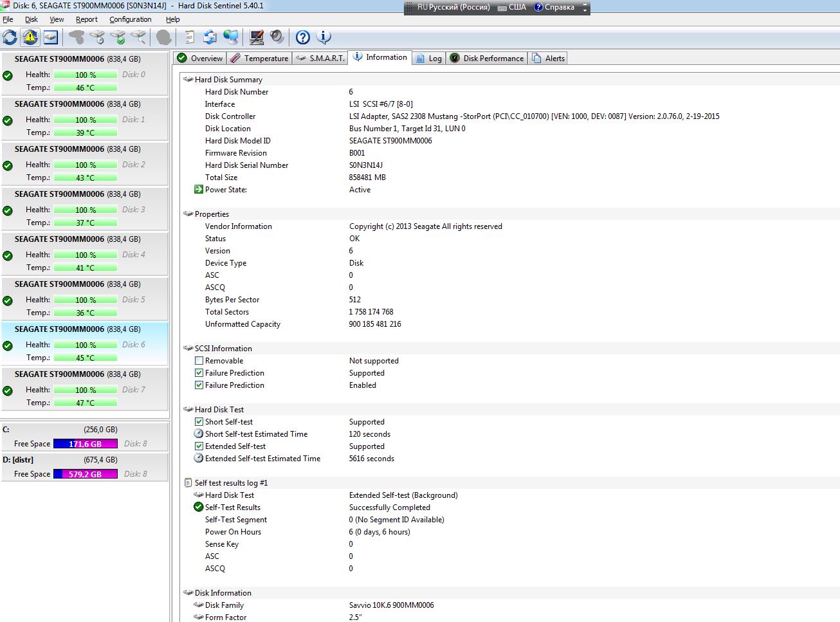Toggle the Extended Self-test checkbox
Screen dimensions: 840x622
[199, 446]
